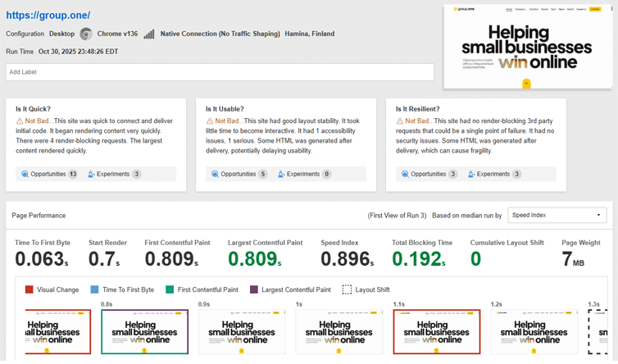Open Opportunities 13 under Is It Quick
The height and width of the screenshot is (364, 618).
tap(50, 174)
